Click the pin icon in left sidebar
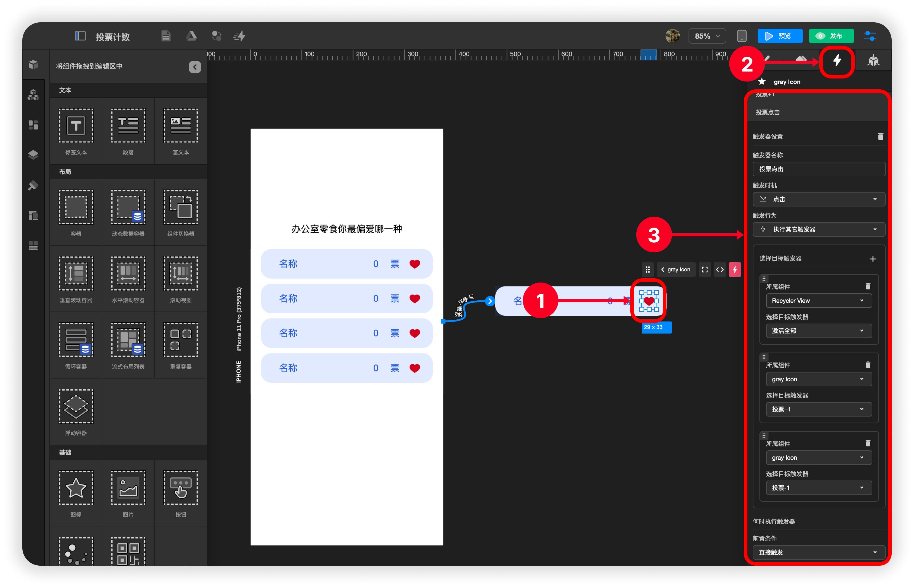Screen dimensions: 914x588 pos(33,186)
